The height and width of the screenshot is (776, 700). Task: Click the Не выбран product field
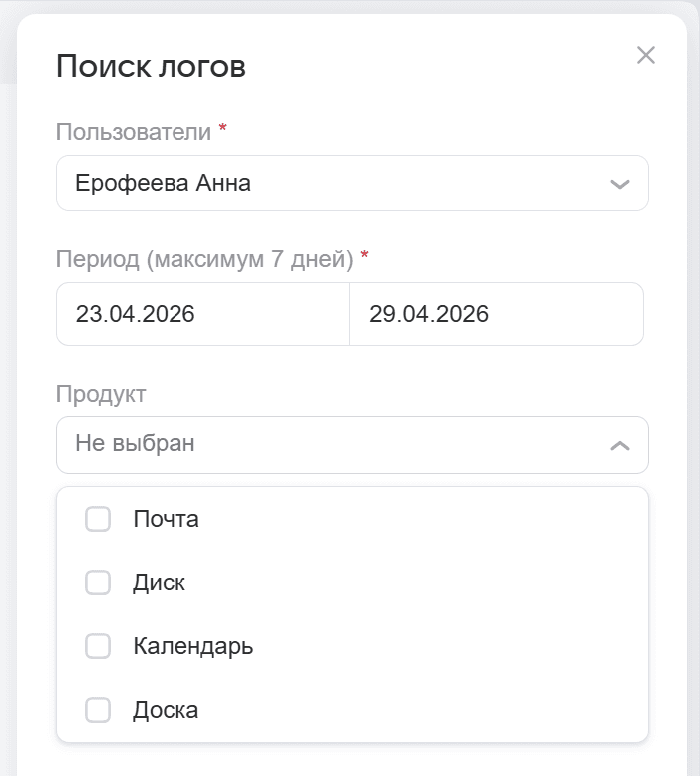point(352,445)
